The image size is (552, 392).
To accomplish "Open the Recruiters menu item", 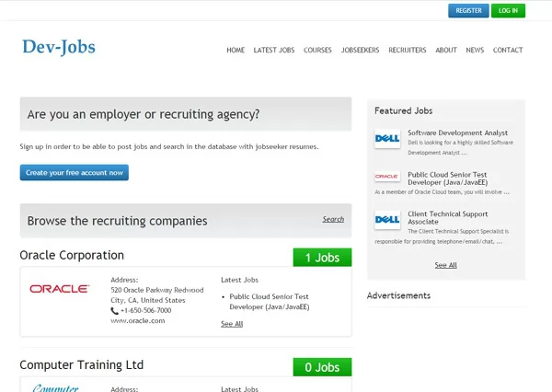I will tap(408, 50).
